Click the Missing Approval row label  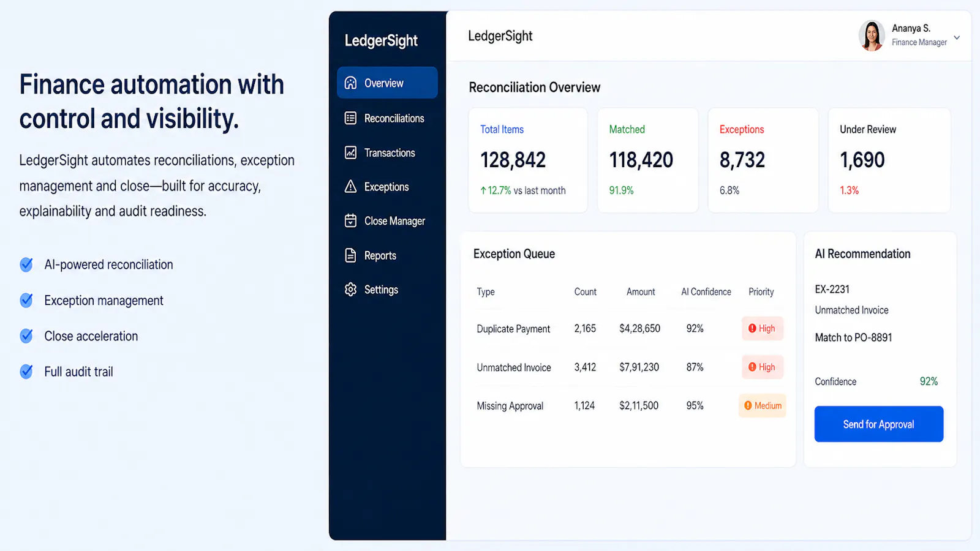(x=510, y=406)
